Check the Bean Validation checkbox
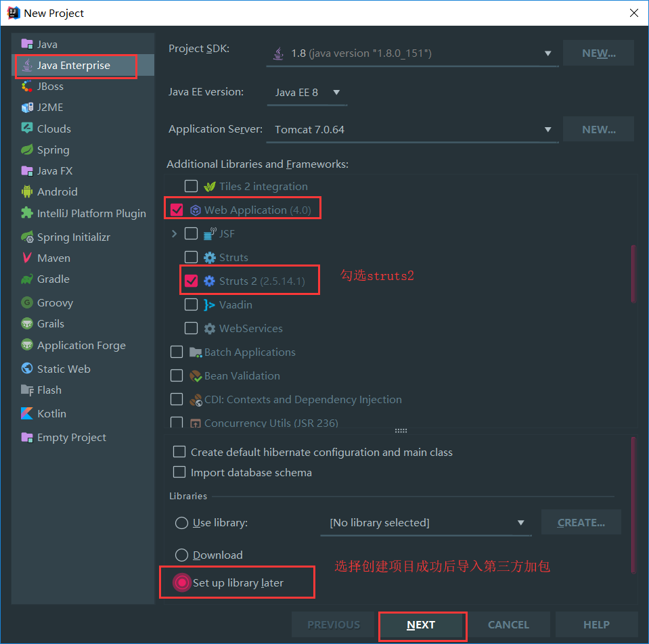 (177, 375)
